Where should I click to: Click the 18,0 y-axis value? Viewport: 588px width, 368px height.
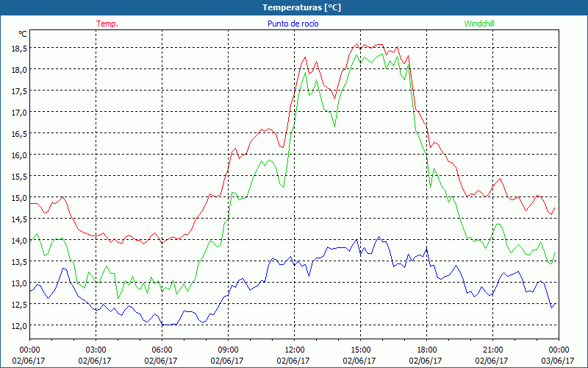18,70
